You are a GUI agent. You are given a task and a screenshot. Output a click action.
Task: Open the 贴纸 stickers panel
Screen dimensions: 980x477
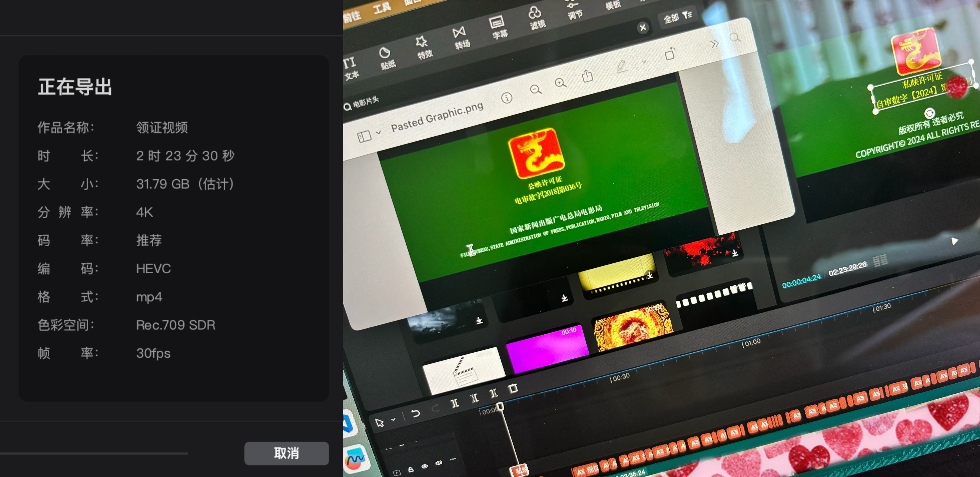pos(386,58)
